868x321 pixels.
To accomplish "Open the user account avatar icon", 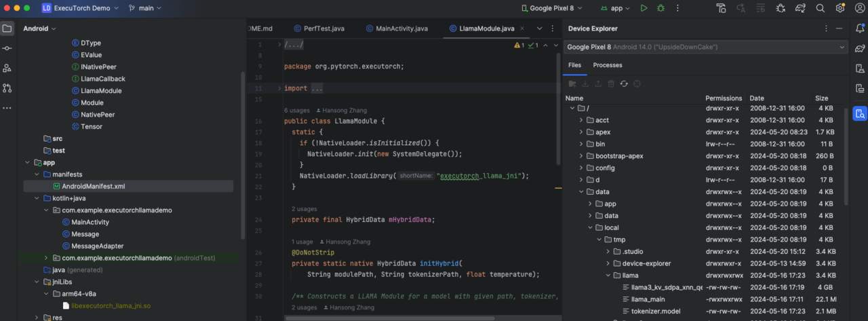I will [x=859, y=8].
